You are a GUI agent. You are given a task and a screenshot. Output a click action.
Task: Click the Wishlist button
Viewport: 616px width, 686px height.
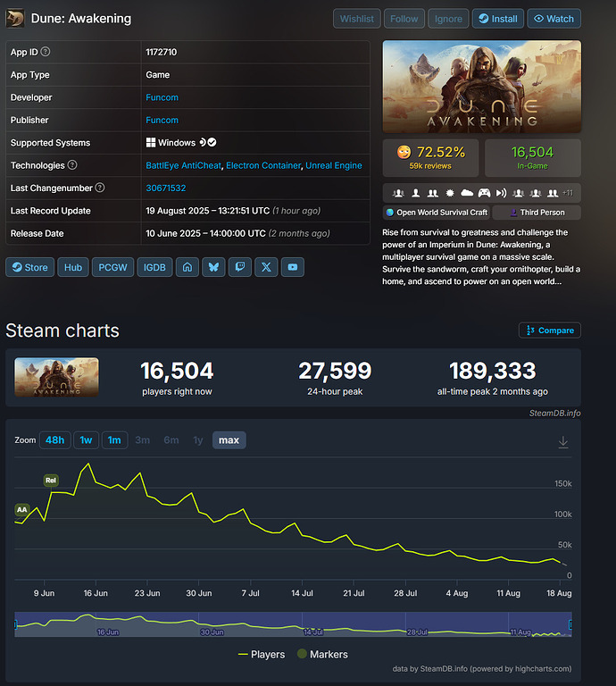coord(357,19)
